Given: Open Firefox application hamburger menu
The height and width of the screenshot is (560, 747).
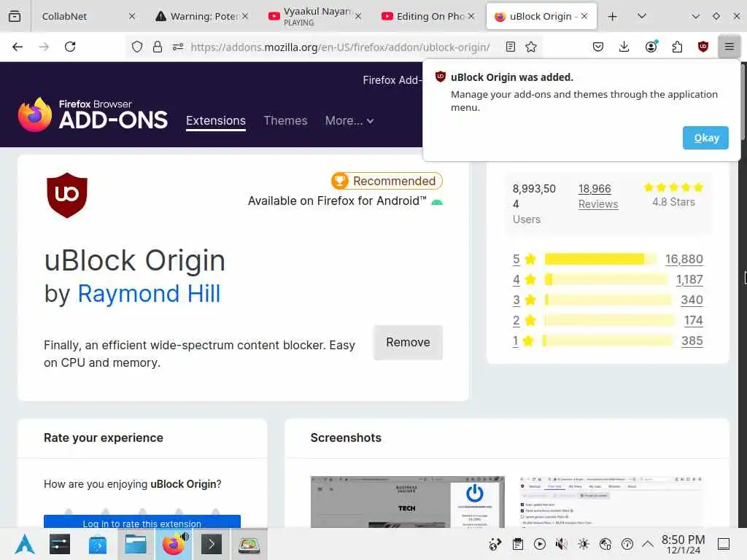Looking at the screenshot, I should (729, 47).
